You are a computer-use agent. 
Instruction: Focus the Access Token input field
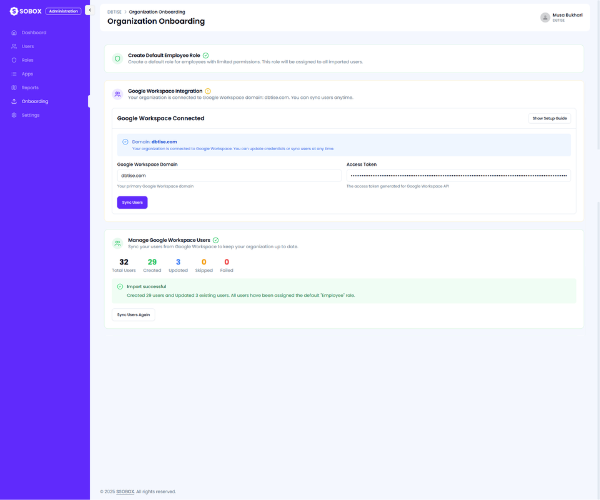(x=458, y=176)
